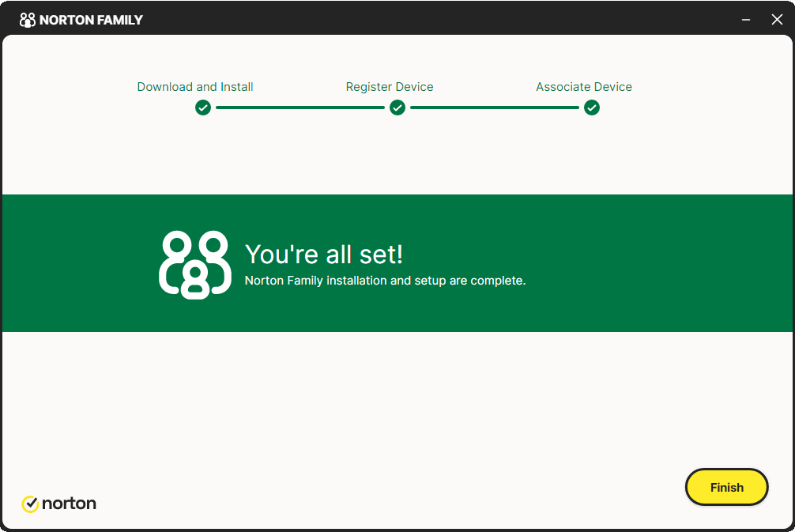
Task: Click the Associate Device checkmark icon
Action: pyautogui.click(x=592, y=108)
